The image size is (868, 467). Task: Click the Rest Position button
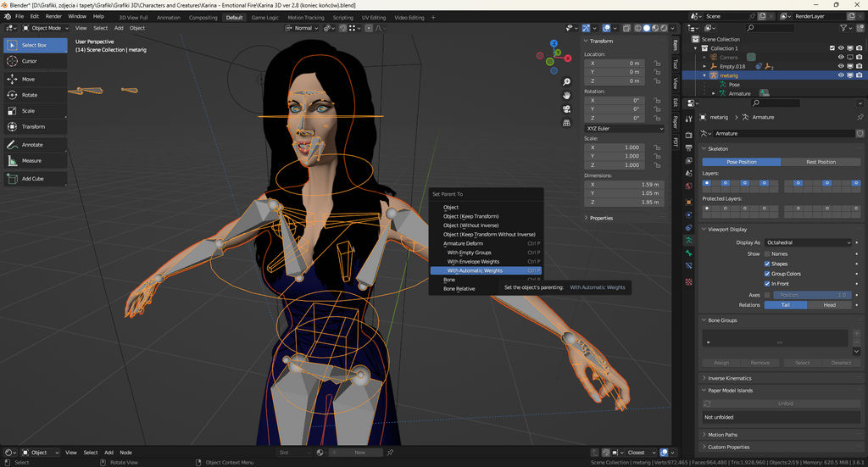pyautogui.click(x=820, y=162)
